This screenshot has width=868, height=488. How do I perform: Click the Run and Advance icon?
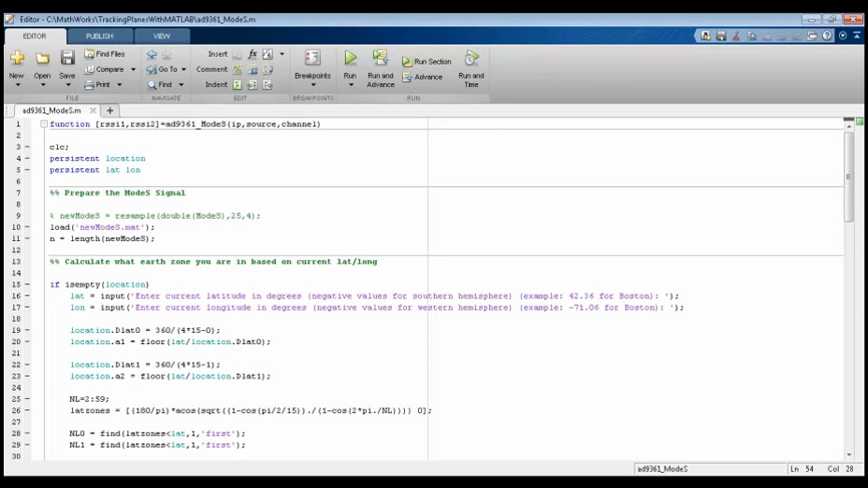pos(381,58)
